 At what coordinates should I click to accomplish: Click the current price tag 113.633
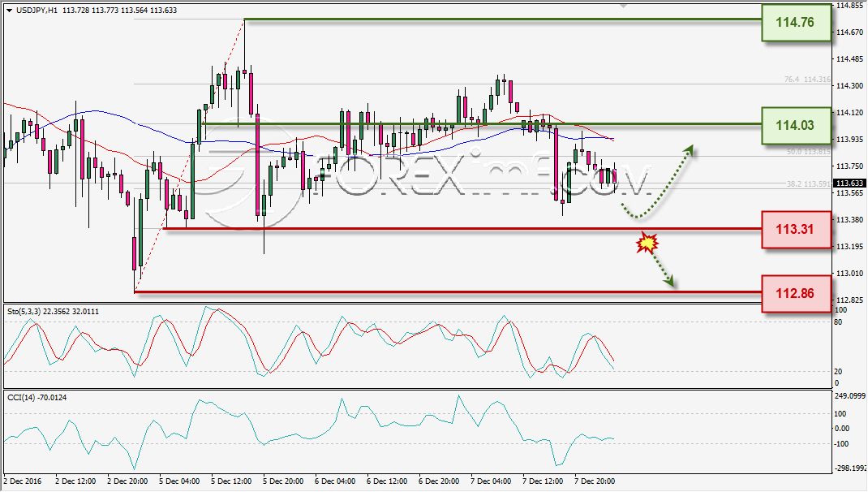point(849,183)
